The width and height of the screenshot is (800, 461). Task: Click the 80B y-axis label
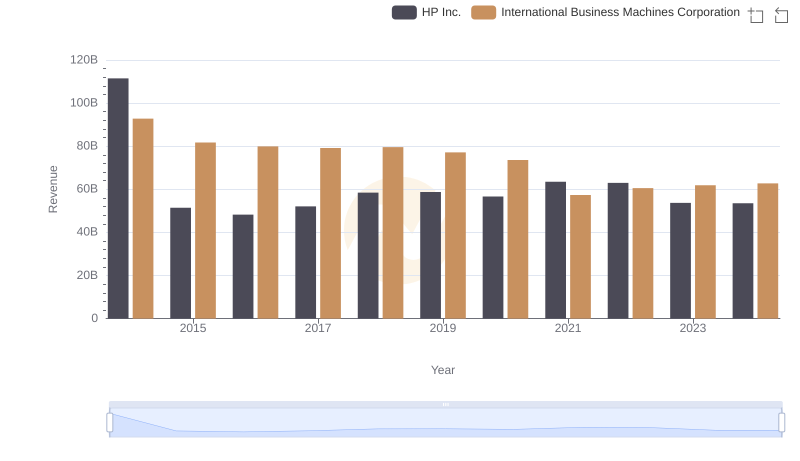click(87, 146)
